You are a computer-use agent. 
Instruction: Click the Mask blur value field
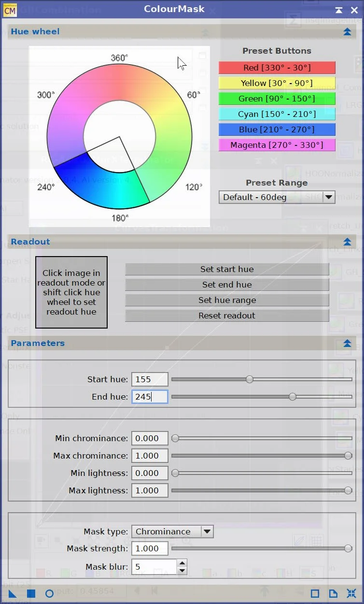point(154,567)
